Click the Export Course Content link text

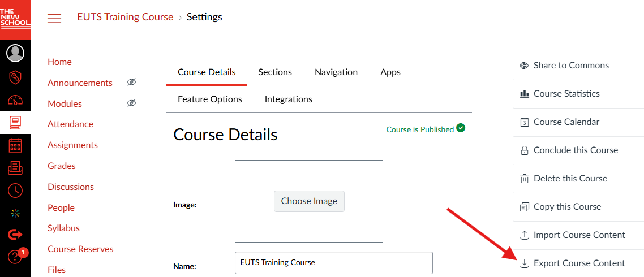[579, 263]
